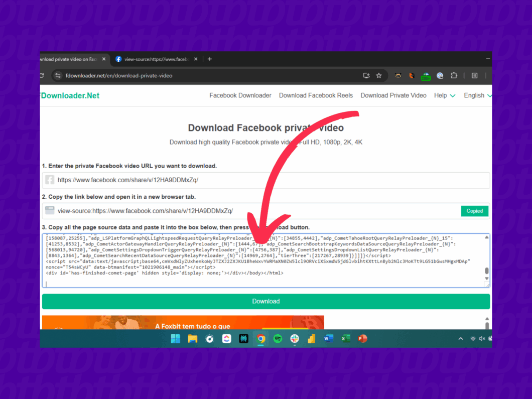Viewport: 532px width, 399px height.
Task: Open Spotify from the taskbar
Action: [278, 339]
